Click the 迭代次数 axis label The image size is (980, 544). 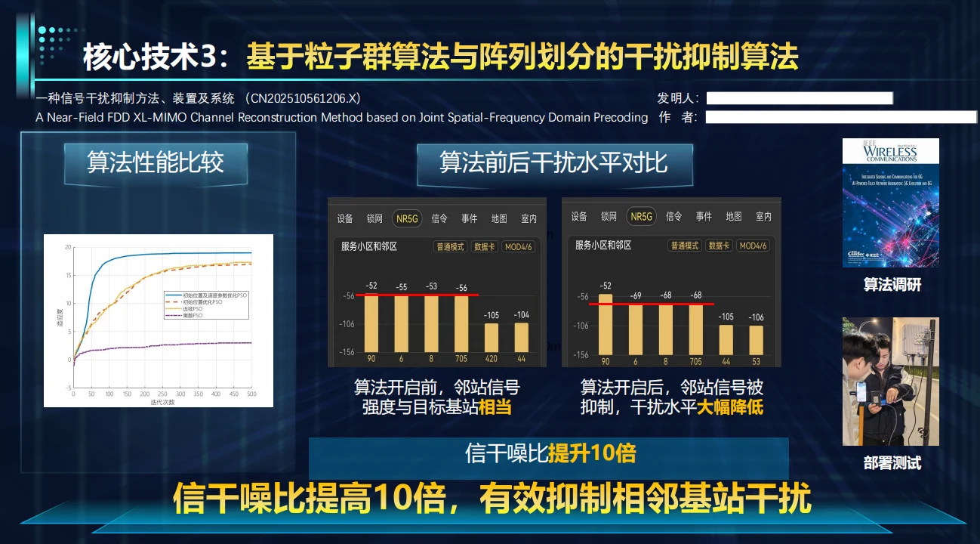162,401
